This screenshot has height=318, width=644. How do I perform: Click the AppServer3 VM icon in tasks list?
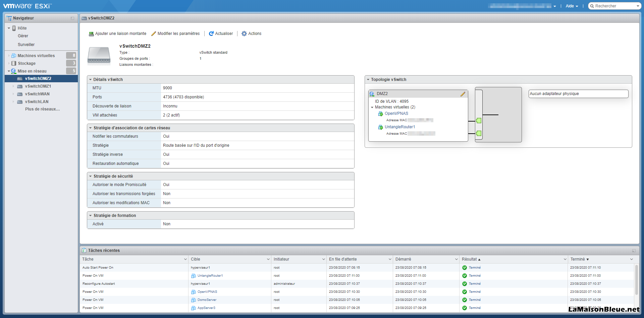[x=194, y=308]
